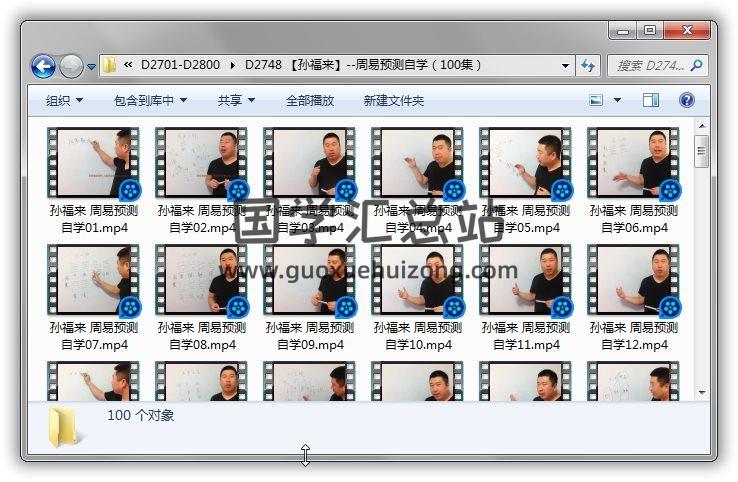Open Help via question mark icon
Image resolution: width=738 pixels, height=482 pixels.
(687, 100)
